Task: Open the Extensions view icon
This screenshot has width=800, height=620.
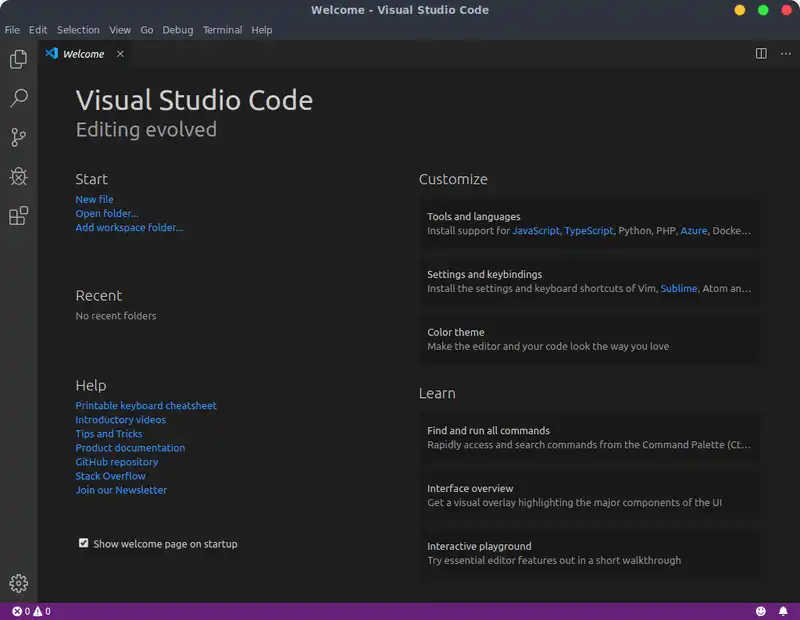Action: [x=18, y=216]
